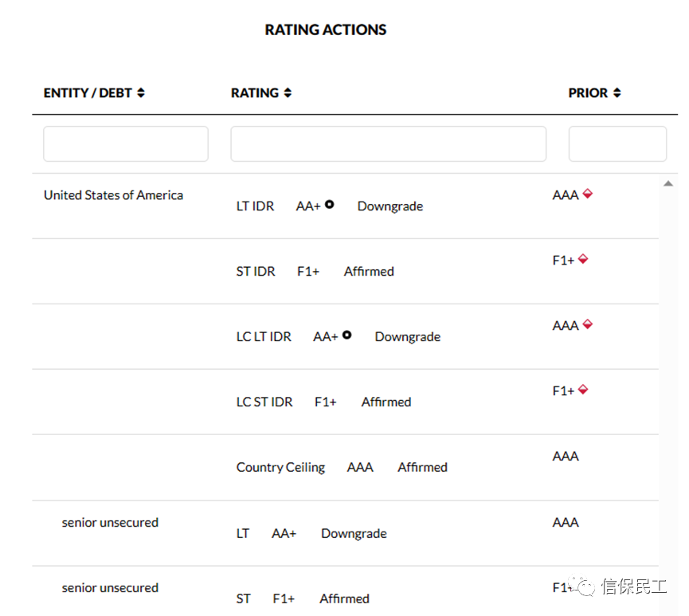The height and width of the screenshot is (616, 689).
Task: Click the prior AAA value in the senior unsecured LT row
Action: click(566, 522)
